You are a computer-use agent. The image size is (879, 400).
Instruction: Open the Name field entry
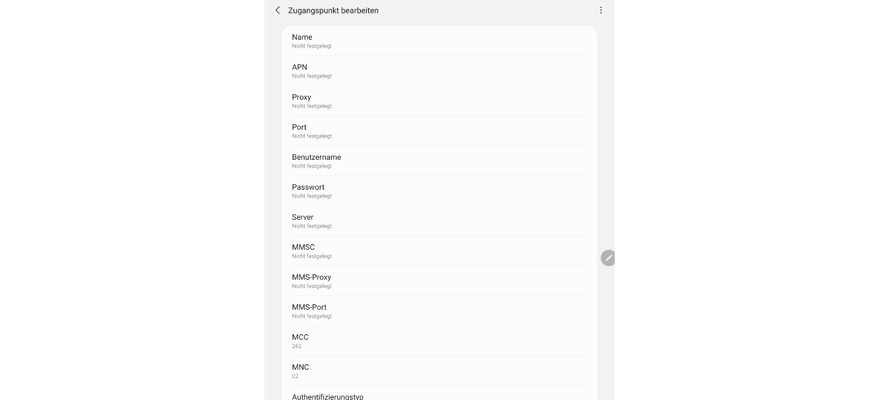pyautogui.click(x=438, y=41)
